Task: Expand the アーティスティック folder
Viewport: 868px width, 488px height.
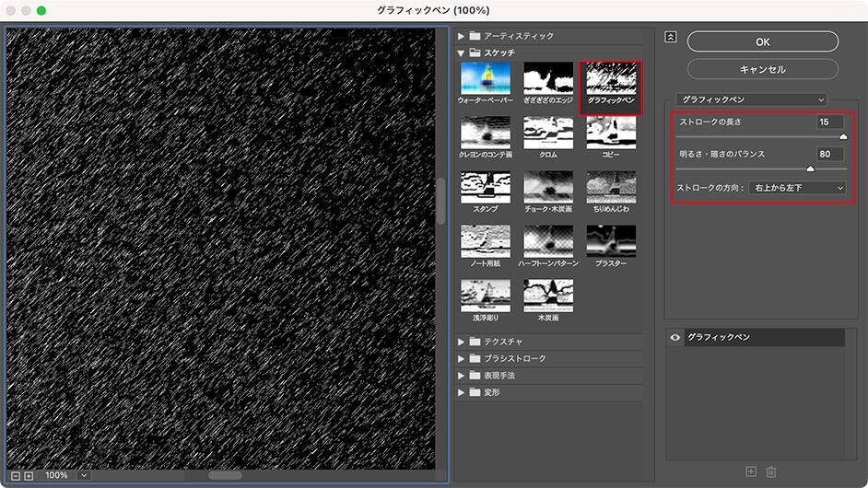Action: tap(462, 36)
